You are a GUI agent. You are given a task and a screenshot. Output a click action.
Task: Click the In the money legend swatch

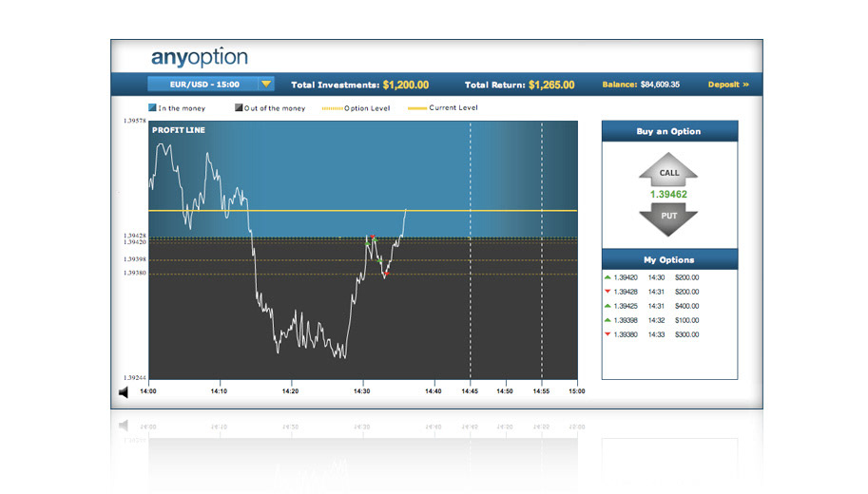152,107
